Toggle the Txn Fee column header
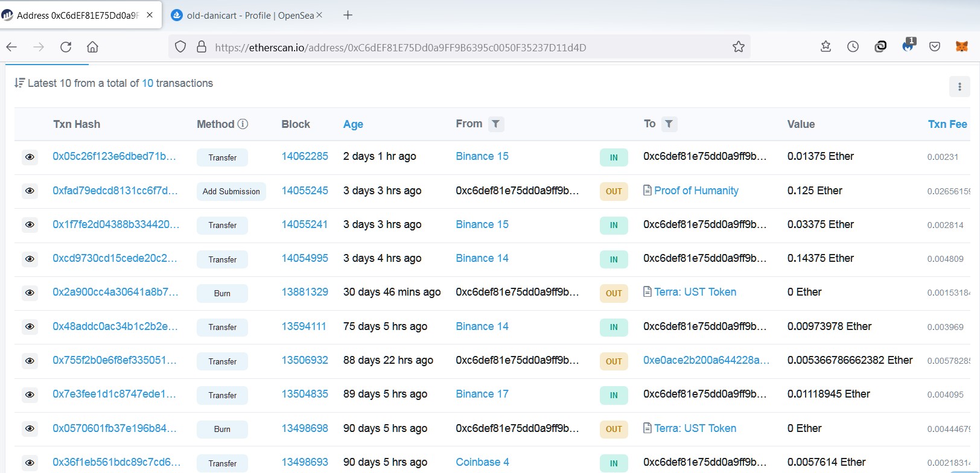This screenshot has width=980, height=473. pos(947,124)
